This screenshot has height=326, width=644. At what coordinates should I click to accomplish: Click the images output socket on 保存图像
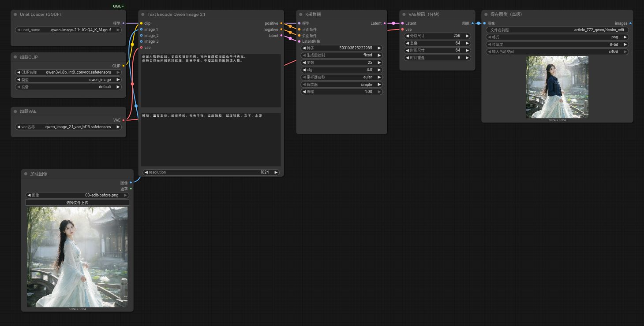630,23
